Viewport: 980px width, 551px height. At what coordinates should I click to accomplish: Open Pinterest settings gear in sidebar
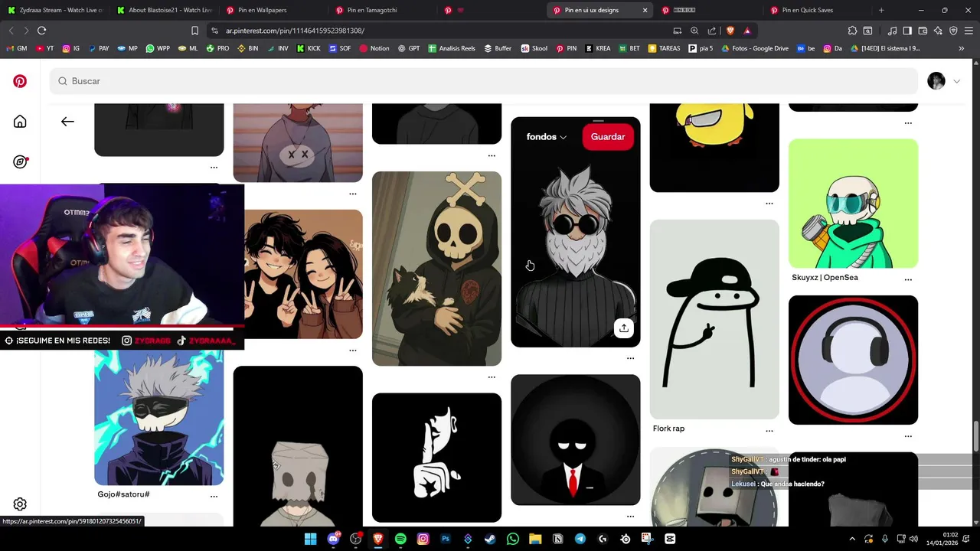click(20, 504)
